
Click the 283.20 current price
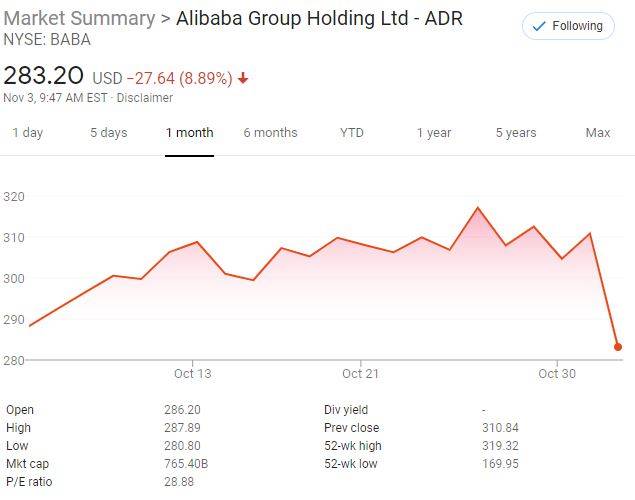44,76
